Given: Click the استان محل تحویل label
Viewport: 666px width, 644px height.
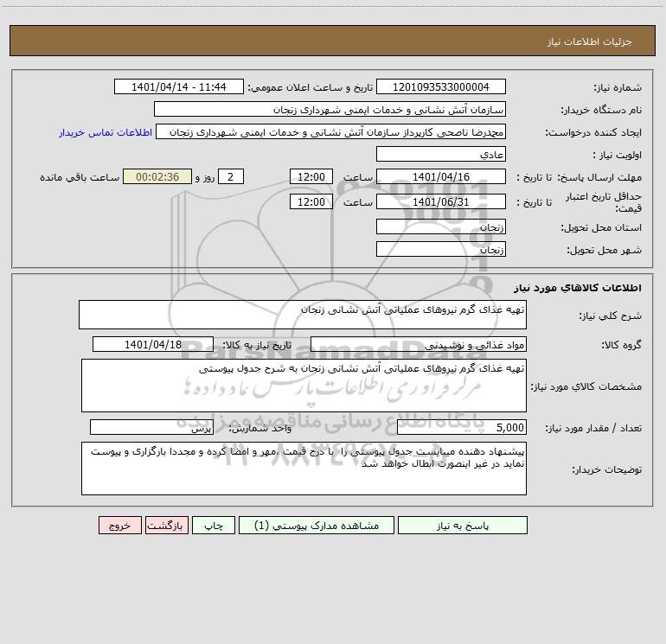Looking at the screenshot, I should pos(601,227).
